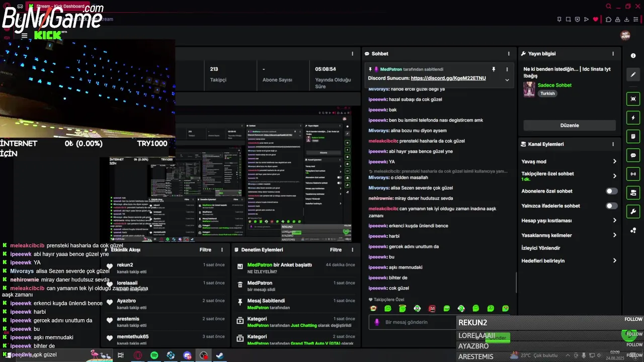Open Discord from the taskbar
644x362 pixels.
(187, 355)
